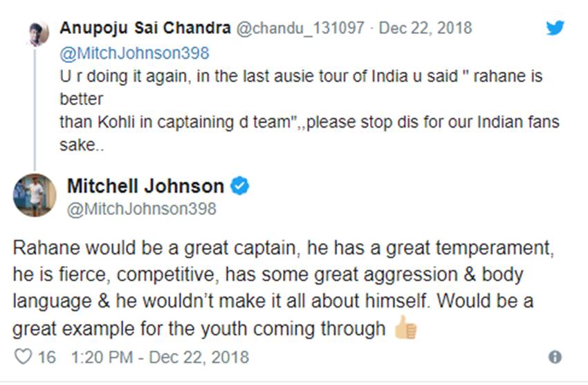
Task: Click the bold Mitchell Johnson name
Action: (145, 185)
